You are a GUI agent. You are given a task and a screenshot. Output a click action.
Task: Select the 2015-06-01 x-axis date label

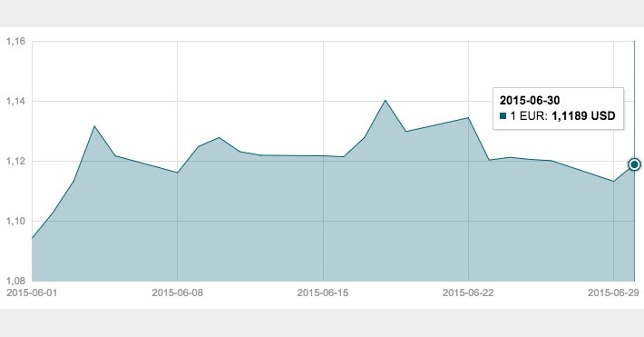[x=32, y=292]
